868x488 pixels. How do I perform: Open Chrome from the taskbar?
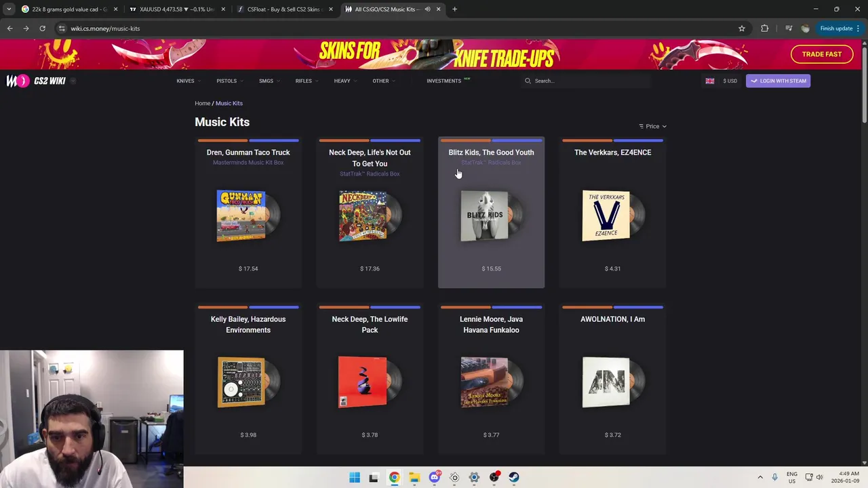(394, 477)
